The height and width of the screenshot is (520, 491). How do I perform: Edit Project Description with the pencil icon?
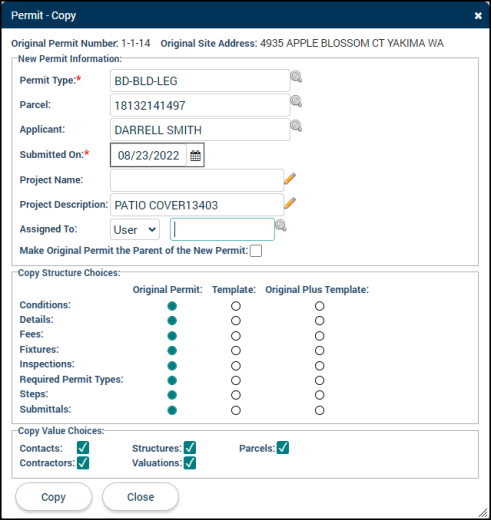[x=290, y=203]
